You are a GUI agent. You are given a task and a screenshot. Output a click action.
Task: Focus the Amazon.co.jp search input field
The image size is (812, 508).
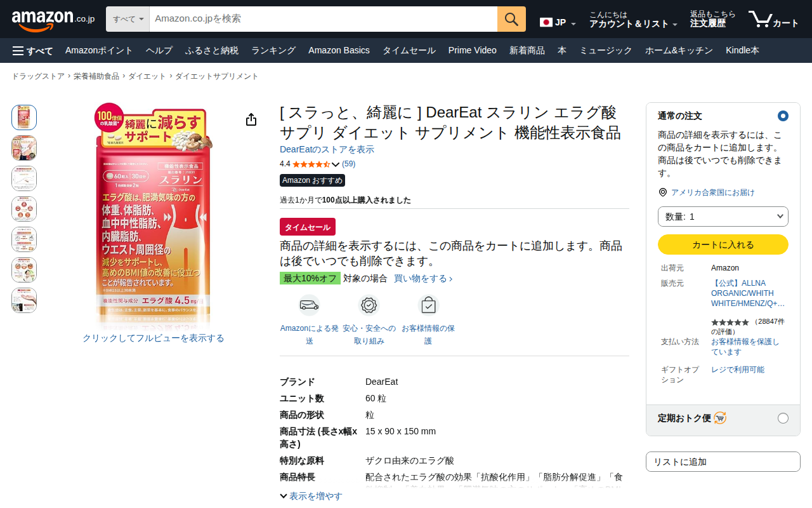pyautogui.click(x=324, y=19)
